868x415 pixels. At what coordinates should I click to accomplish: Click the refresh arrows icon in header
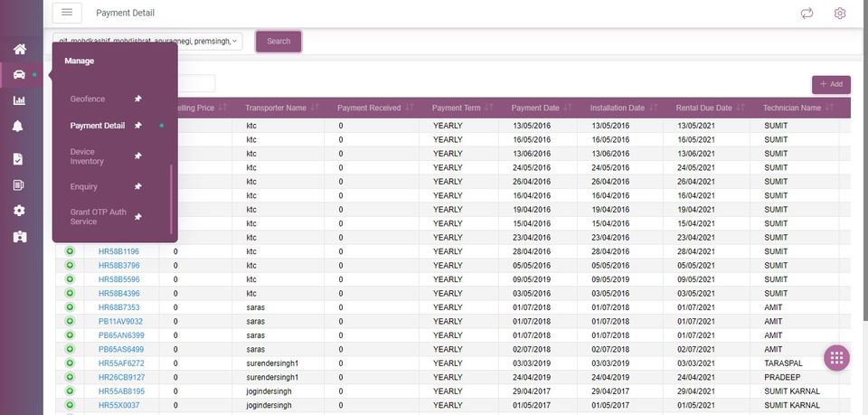807,14
